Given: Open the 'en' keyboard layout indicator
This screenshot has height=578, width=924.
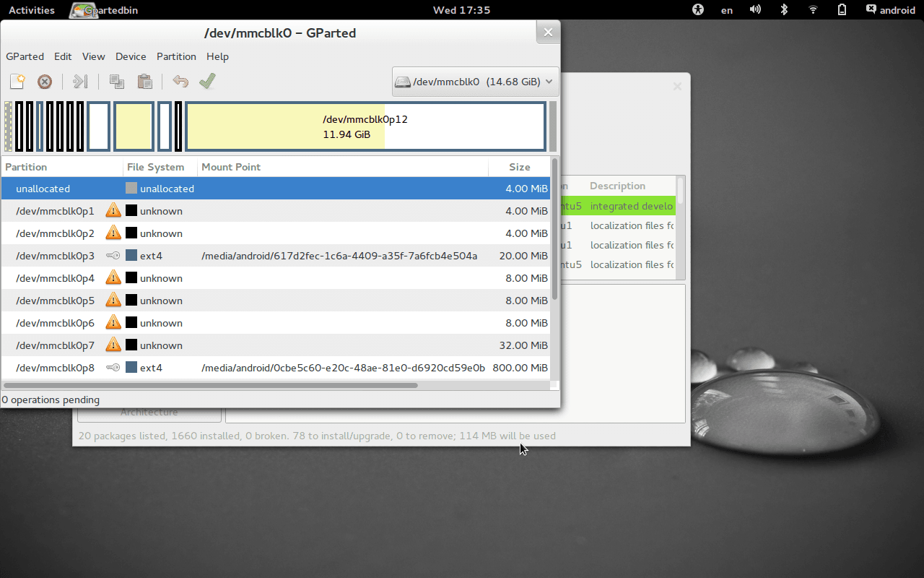Looking at the screenshot, I should point(727,10).
